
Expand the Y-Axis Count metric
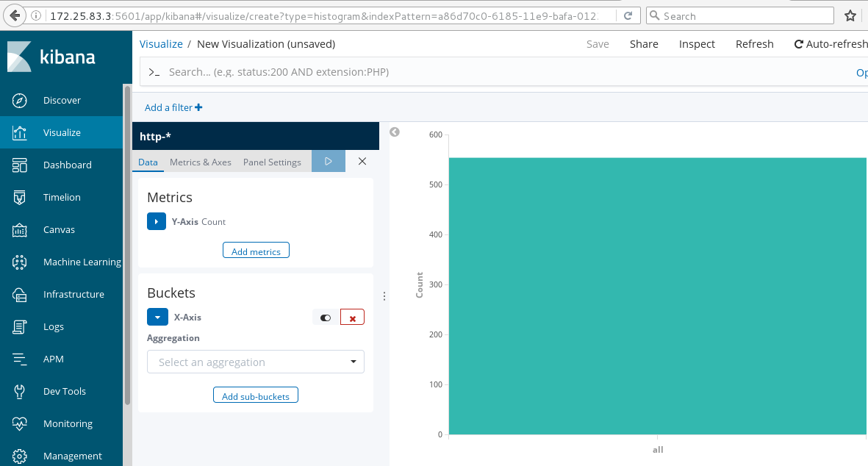click(156, 221)
